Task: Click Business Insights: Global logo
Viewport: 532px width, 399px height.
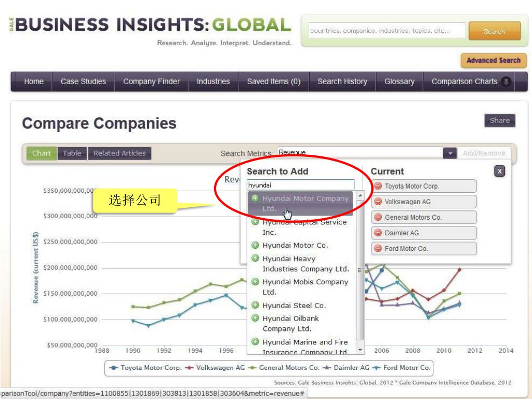Action: [150, 25]
